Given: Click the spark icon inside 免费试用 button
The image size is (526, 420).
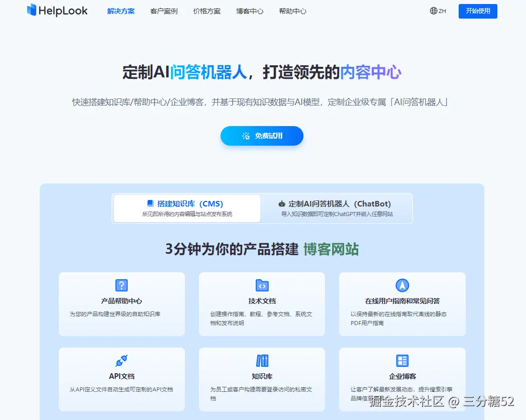Looking at the screenshot, I should (x=246, y=136).
